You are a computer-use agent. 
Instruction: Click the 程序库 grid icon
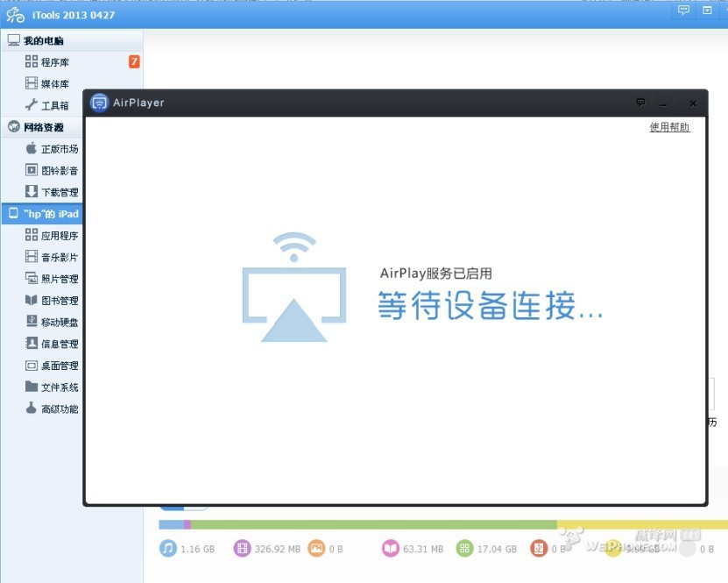click(32, 61)
